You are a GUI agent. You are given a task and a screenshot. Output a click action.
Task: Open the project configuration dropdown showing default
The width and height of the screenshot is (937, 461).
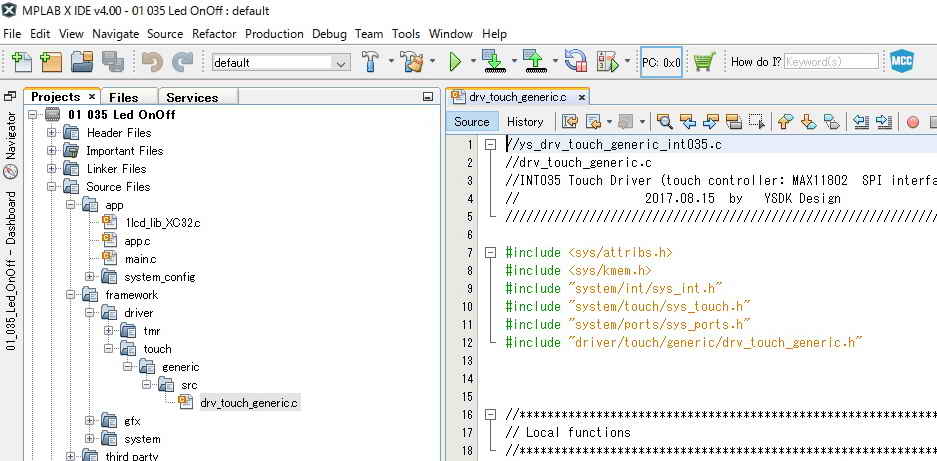click(x=280, y=62)
